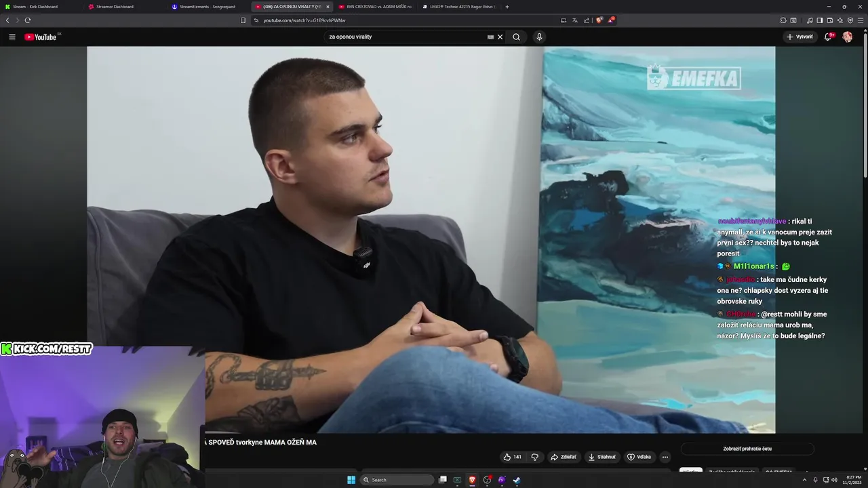
Task: Open Task View on the taskbar
Action: coord(443,480)
